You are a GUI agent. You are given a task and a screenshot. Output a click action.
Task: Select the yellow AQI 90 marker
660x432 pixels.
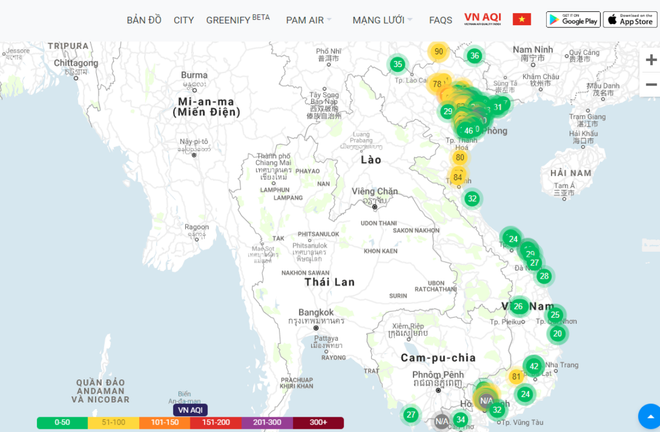click(x=438, y=52)
